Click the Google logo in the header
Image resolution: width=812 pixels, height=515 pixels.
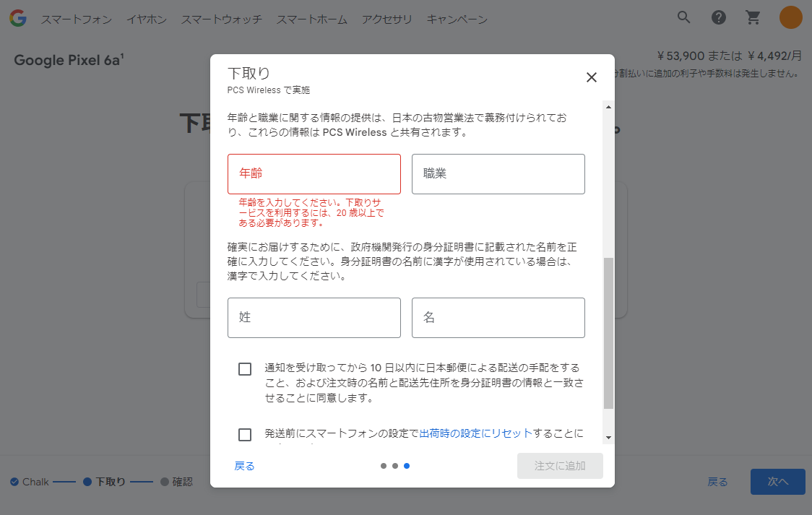pos(17,18)
